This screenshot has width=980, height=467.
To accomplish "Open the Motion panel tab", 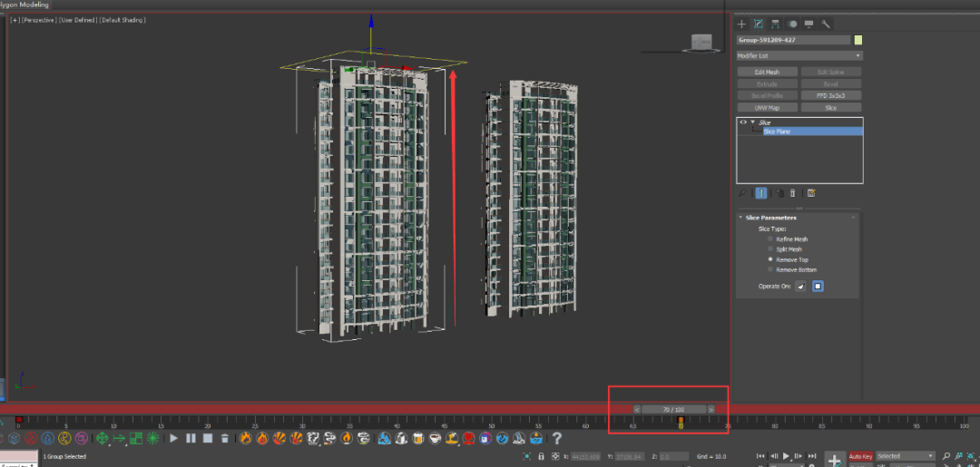I will (x=792, y=24).
